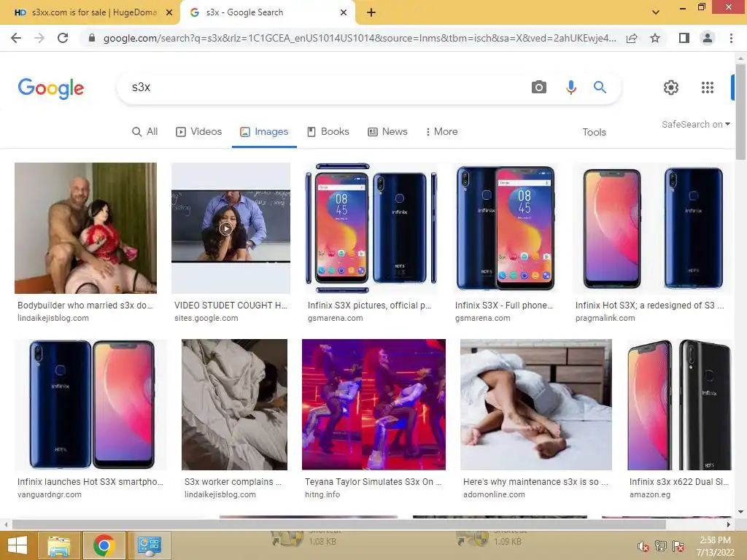The image size is (747, 560).
Task: Switch to the News tab
Action: click(x=388, y=132)
